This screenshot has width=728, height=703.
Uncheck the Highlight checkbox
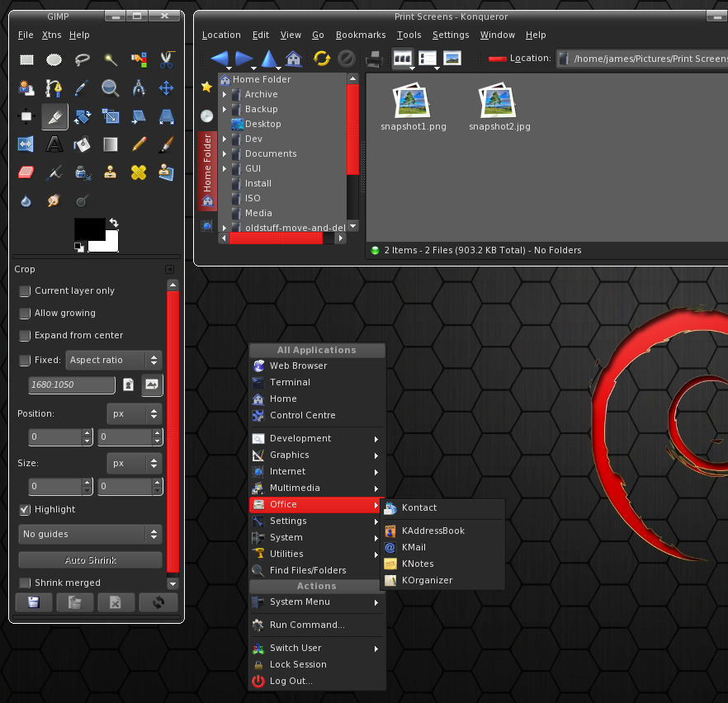(25, 509)
